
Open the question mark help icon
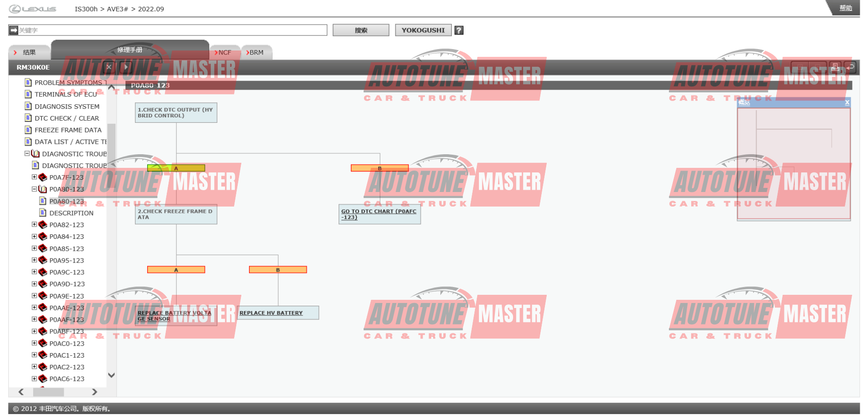(x=459, y=30)
